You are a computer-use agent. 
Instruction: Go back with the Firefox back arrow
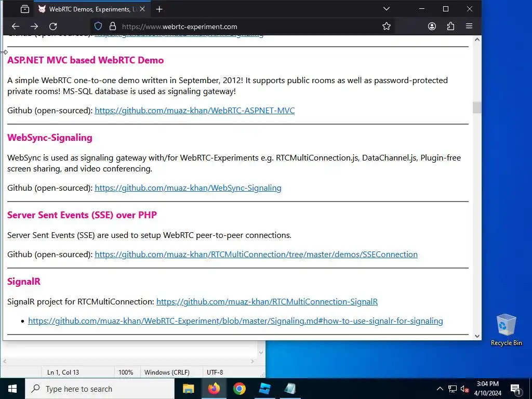[16, 26]
